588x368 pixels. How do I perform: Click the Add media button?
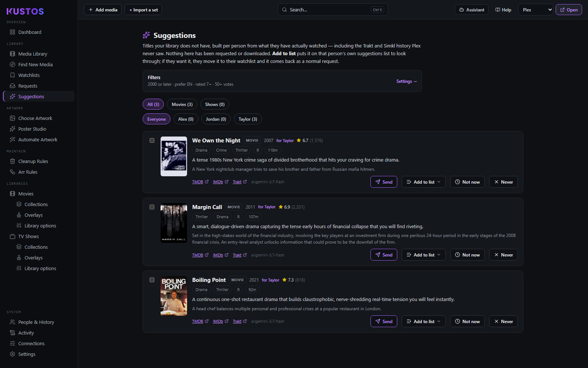[103, 10]
